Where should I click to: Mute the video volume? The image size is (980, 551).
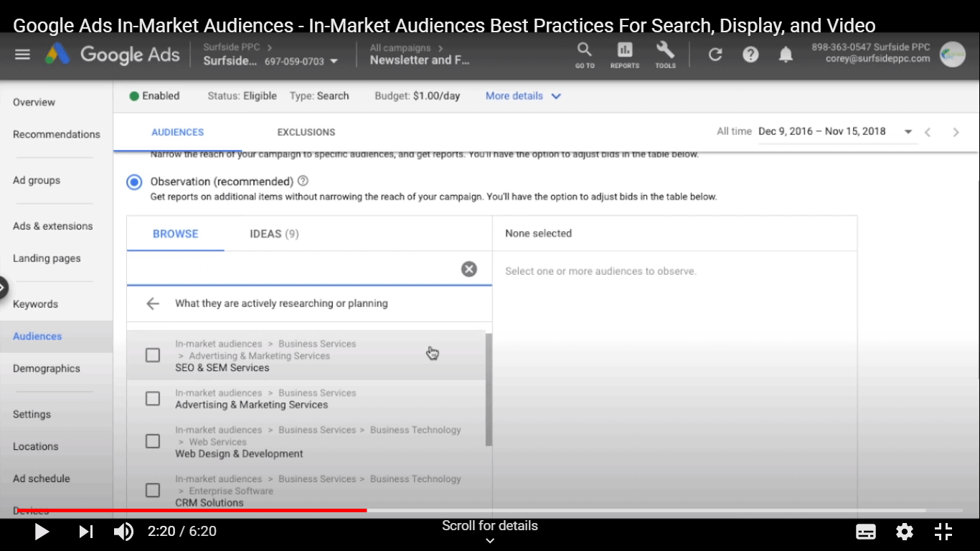pyautogui.click(x=123, y=532)
